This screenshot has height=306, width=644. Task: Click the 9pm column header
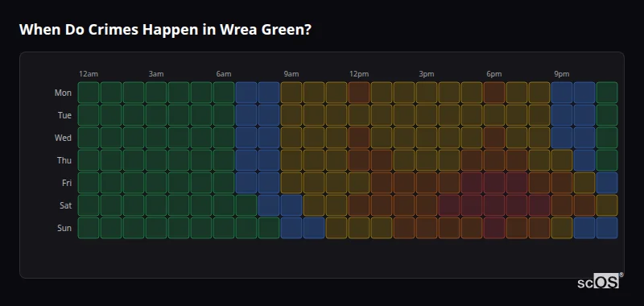coord(562,74)
